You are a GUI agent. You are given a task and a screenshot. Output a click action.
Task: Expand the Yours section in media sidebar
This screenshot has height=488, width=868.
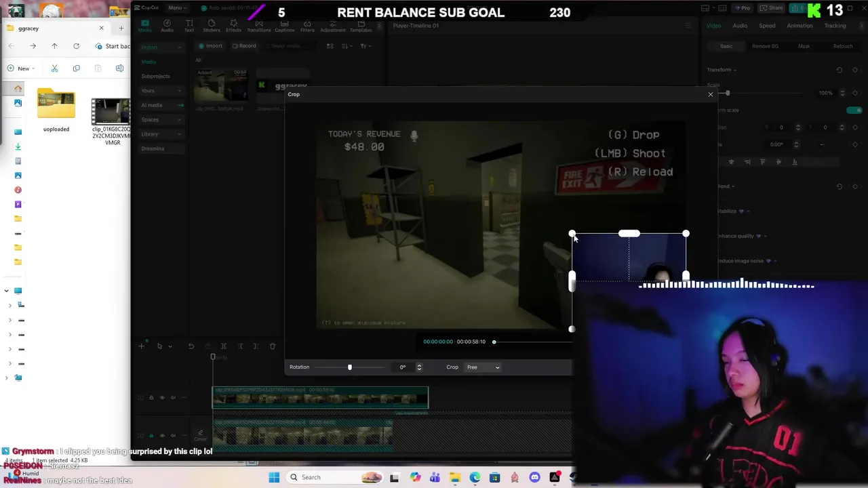coord(161,91)
